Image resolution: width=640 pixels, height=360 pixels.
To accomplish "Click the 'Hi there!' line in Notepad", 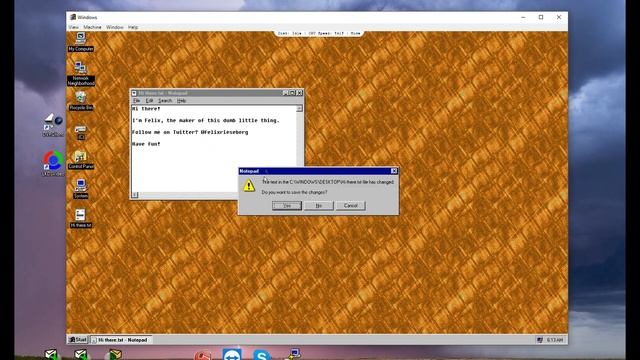I will coord(146,109).
